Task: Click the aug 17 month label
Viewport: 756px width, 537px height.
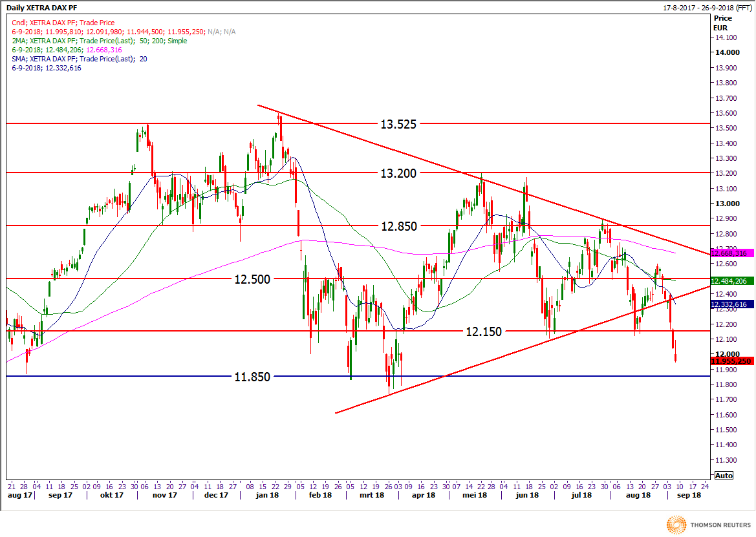Action: point(20,495)
